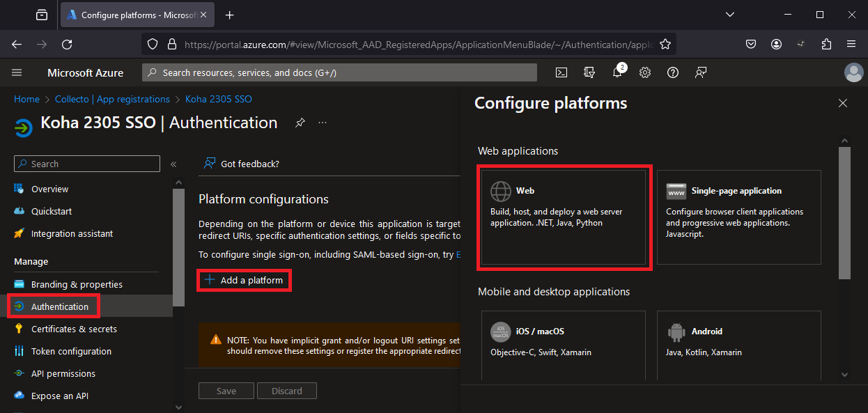This screenshot has height=413, width=868.
Task: Click Add a platform
Action: coord(243,280)
